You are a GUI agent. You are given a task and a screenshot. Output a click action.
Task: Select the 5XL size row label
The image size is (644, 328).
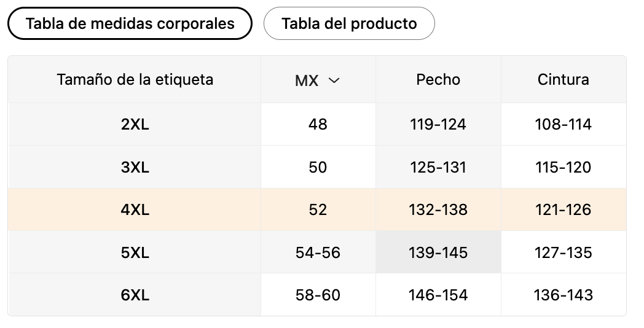pos(135,252)
